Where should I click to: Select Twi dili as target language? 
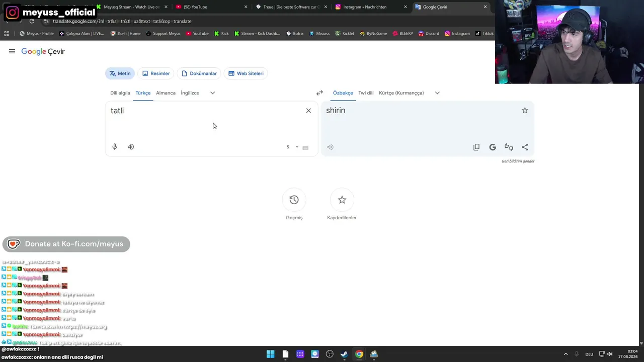coord(366,93)
